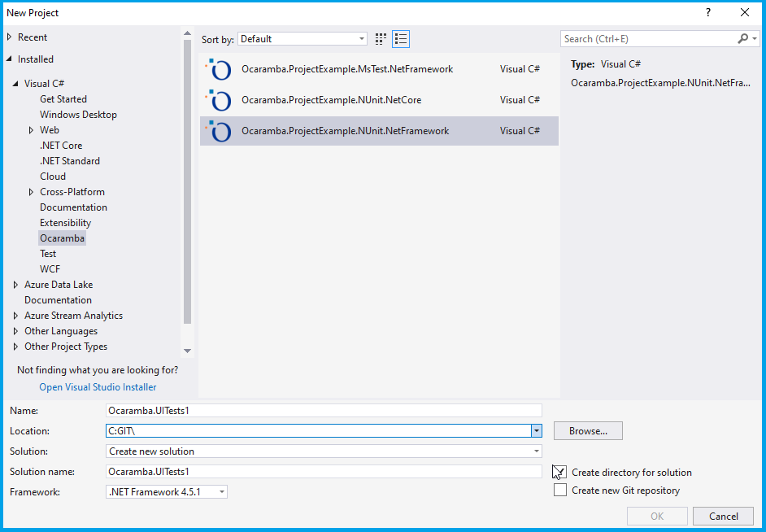Expand the Other Project Types node
766x532 pixels.
[15, 347]
